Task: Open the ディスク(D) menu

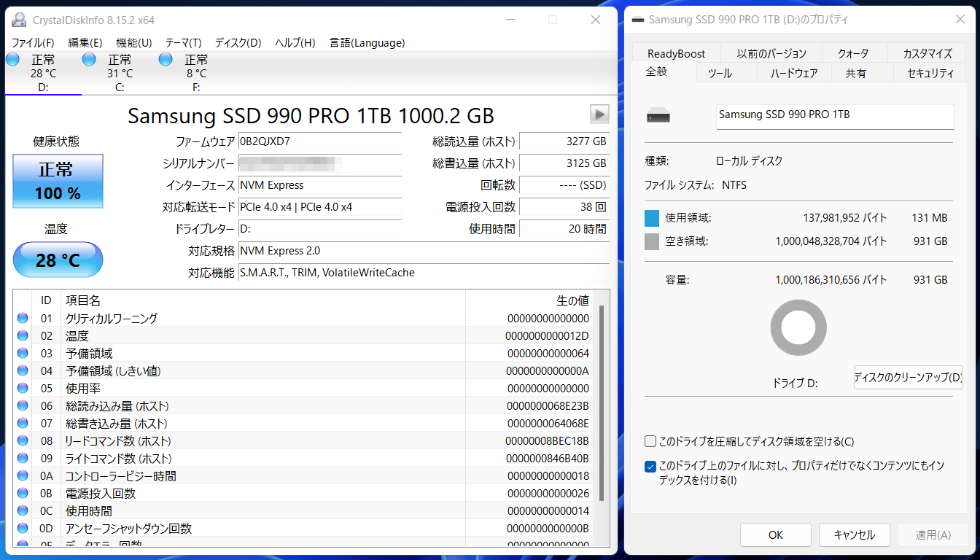Action: click(238, 43)
